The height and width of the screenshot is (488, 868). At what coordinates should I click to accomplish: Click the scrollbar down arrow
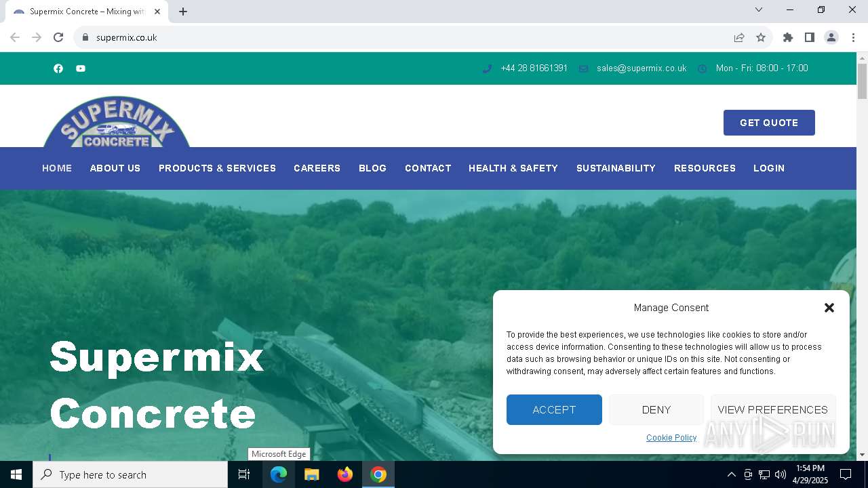[x=862, y=455]
